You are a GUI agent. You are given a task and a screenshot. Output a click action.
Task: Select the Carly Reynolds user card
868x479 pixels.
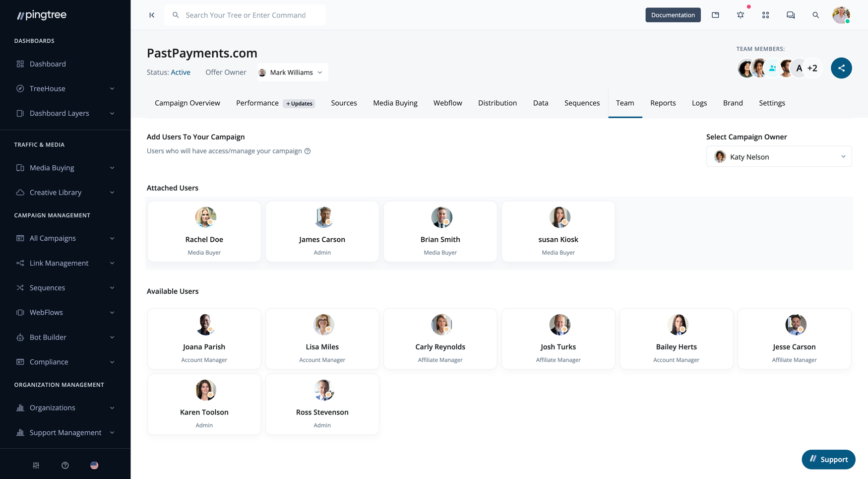click(440, 339)
